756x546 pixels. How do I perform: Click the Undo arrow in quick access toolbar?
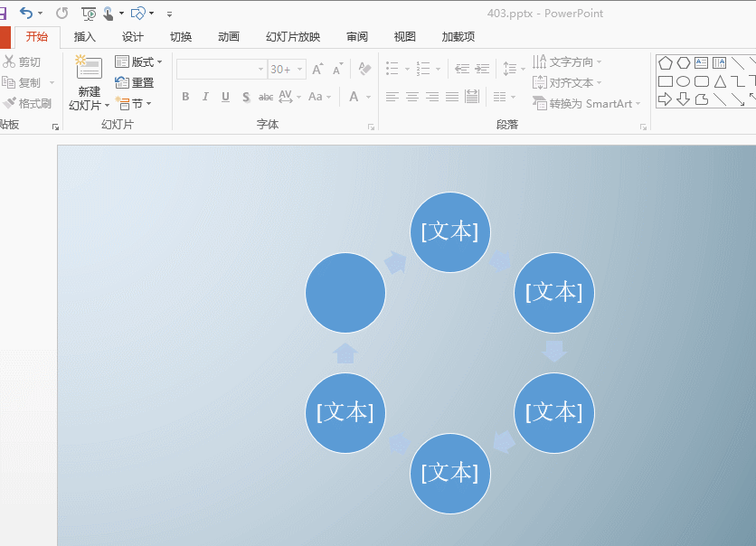click(26, 13)
